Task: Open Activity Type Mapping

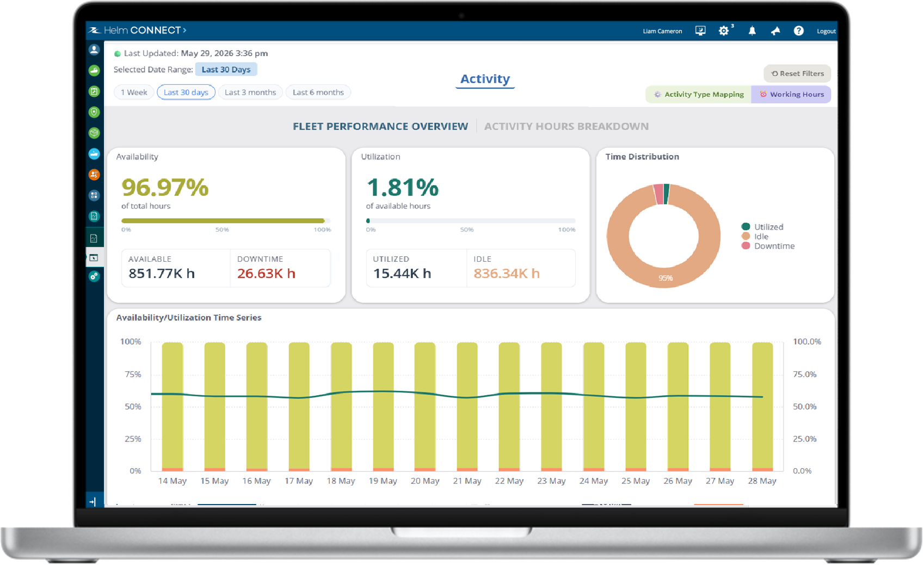Action: click(699, 95)
